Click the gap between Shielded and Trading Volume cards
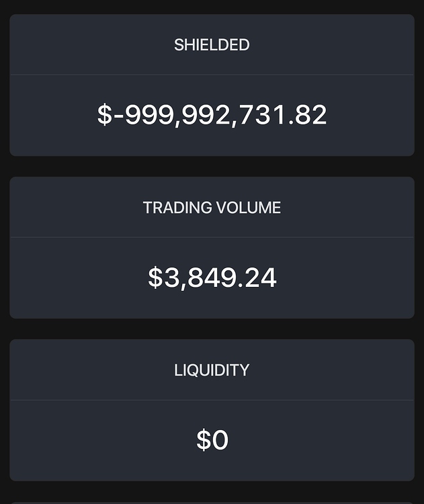 click(212, 167)
